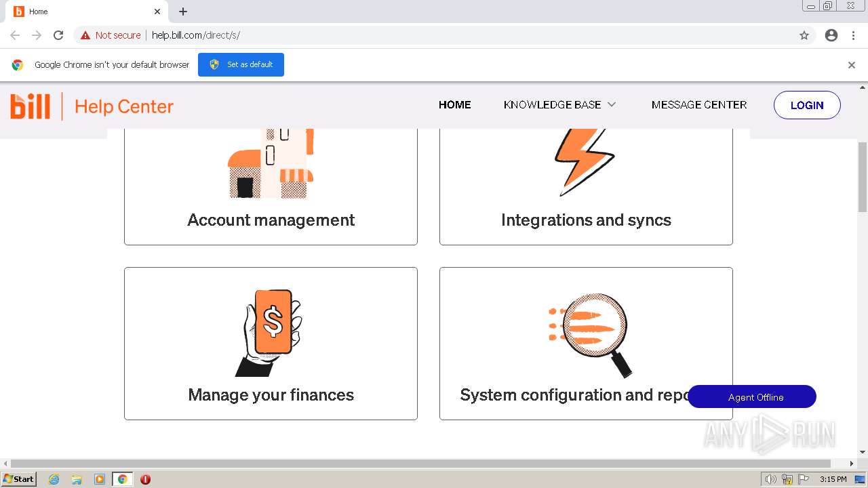Open the KNOWLEDGE BASE menu
Image resolution: width=868 pixels, height=488 pixels.
[552, 104]
